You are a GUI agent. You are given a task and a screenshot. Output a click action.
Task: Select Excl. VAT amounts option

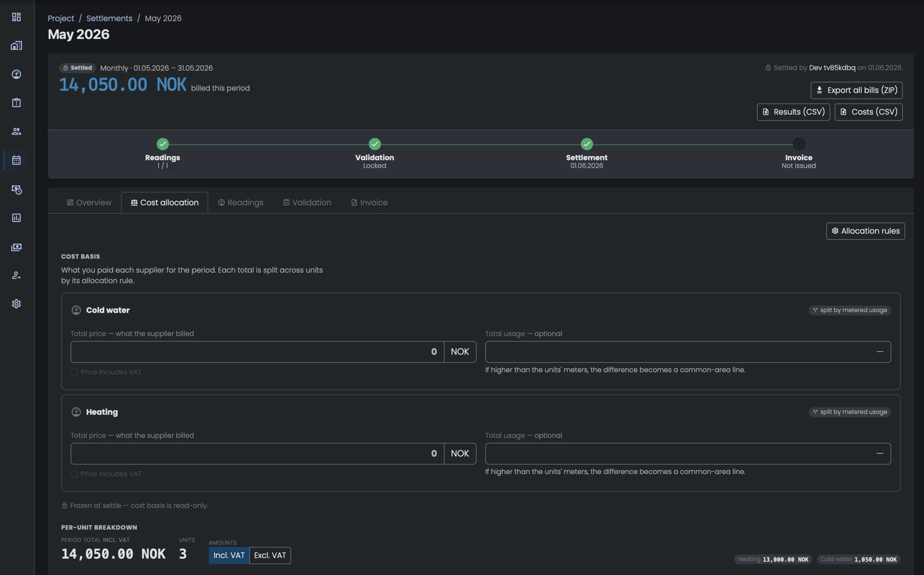coord(270,555)
